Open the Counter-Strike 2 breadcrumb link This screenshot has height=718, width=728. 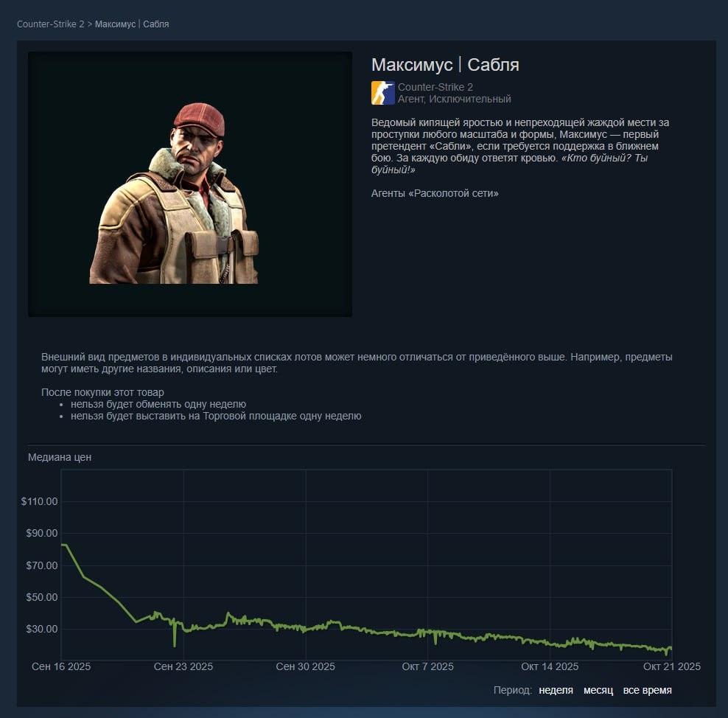[x=51, y=24]
